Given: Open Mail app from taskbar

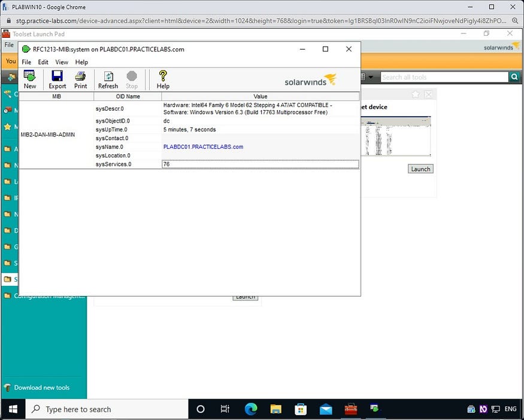Looking at the screenshot, I should pos(326,409).
